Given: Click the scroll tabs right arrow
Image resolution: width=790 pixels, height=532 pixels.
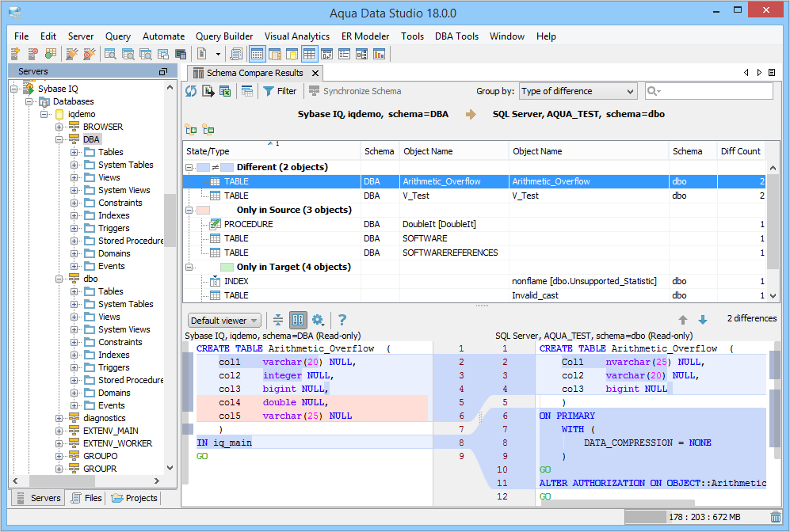Looking at the screenshot, I should pyautogui.click(x=759, y=73).
